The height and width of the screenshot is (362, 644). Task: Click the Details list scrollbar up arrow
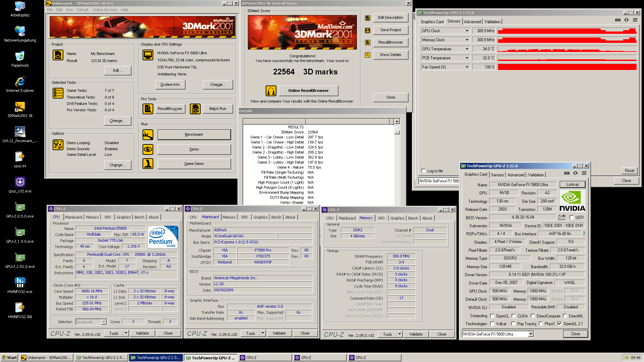(397, 121)
